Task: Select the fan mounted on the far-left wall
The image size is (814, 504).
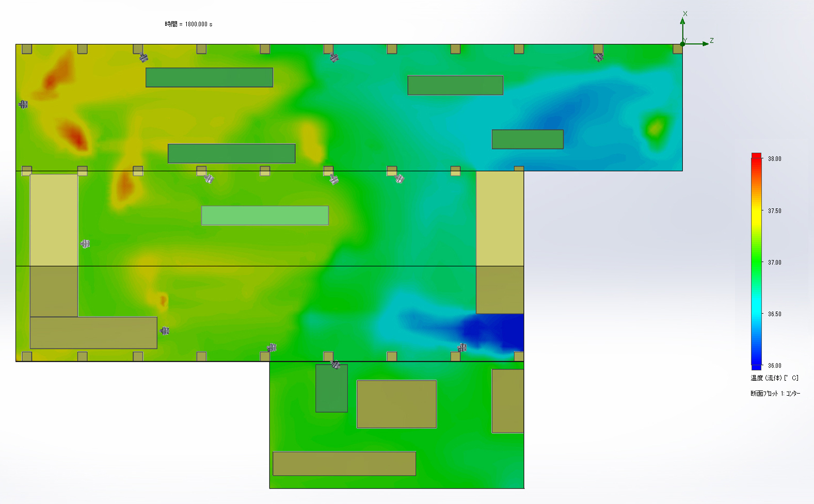Action: [x=23, y=104]
